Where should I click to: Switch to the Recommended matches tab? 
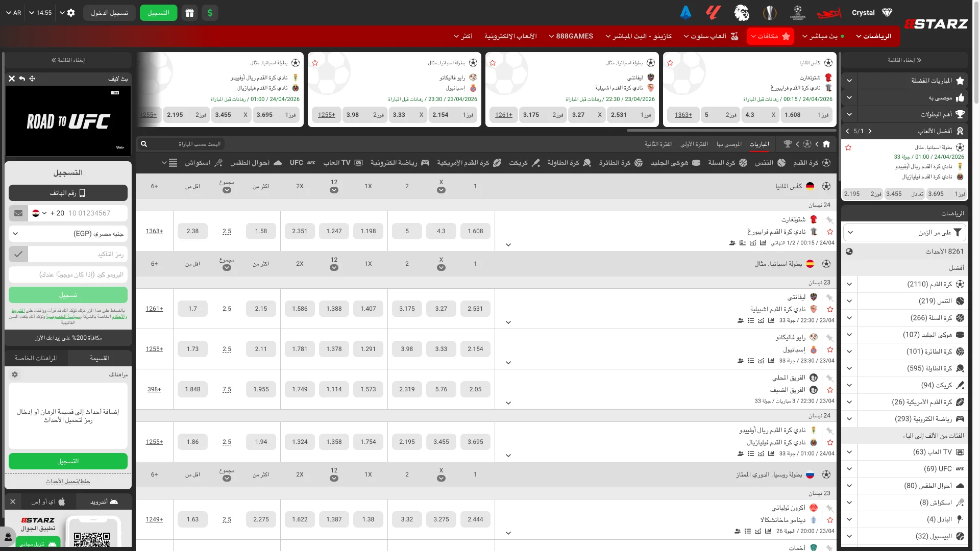729,144
